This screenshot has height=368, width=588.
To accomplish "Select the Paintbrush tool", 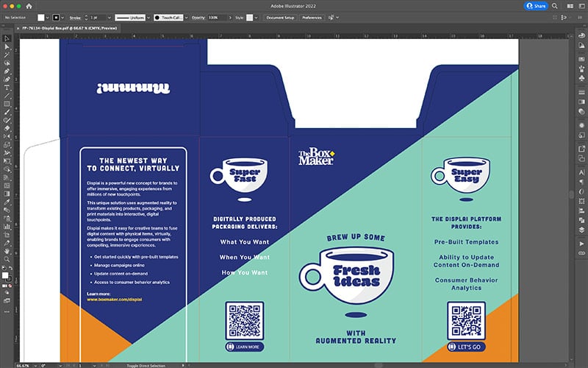I will click(x=7, y=113).
